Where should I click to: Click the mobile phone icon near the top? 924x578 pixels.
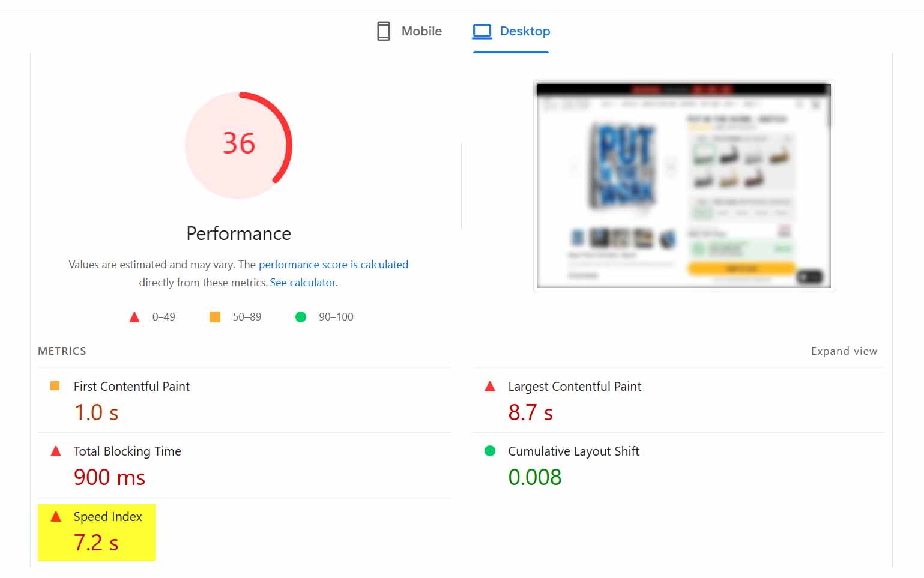(x=382, y=31)
